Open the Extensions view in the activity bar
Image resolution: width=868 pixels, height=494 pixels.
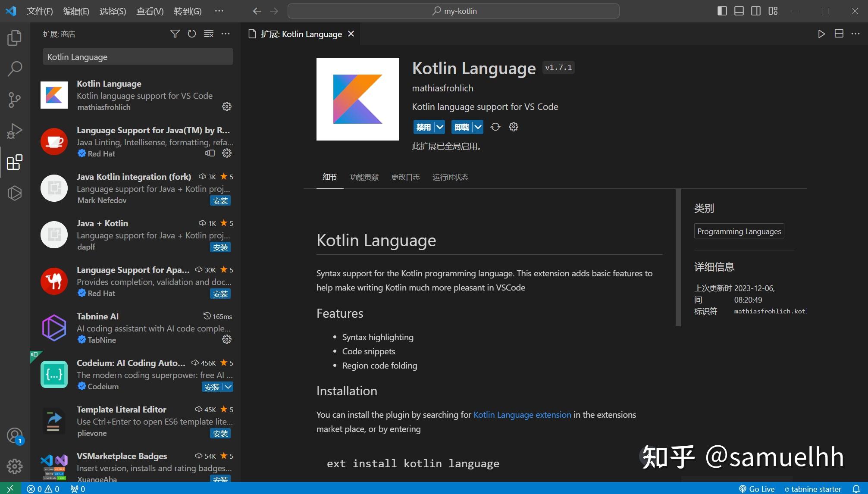[x=14, y=162]
